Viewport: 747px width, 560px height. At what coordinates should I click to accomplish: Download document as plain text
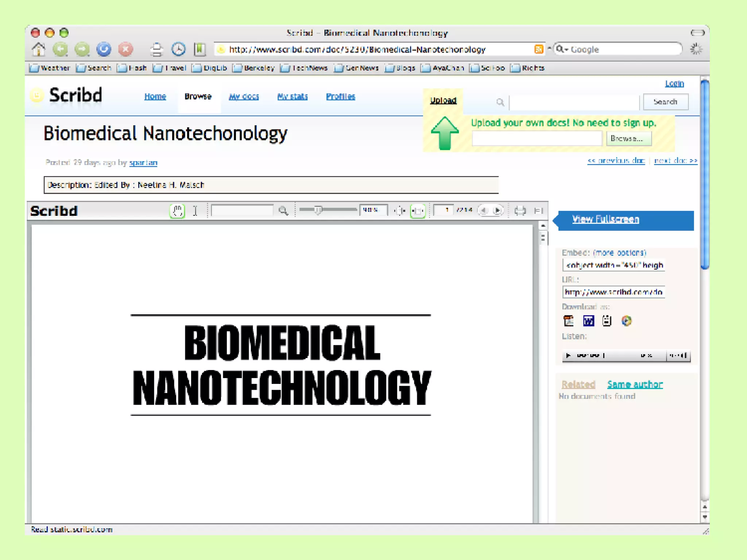click(x=607, y=321)
